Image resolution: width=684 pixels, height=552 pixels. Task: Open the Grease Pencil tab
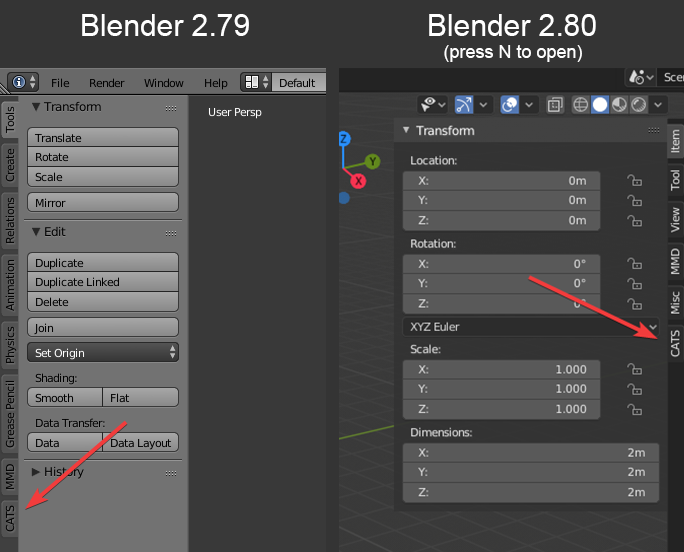pyautogui.click(x=10, y=414)
